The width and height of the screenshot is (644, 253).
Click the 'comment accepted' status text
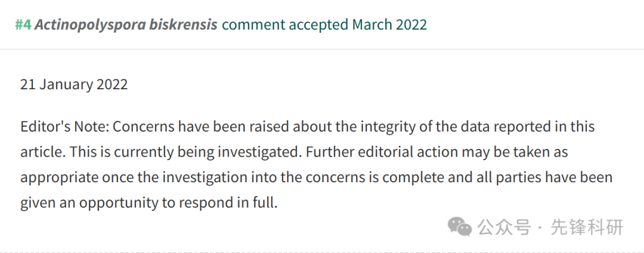[284, 25]
